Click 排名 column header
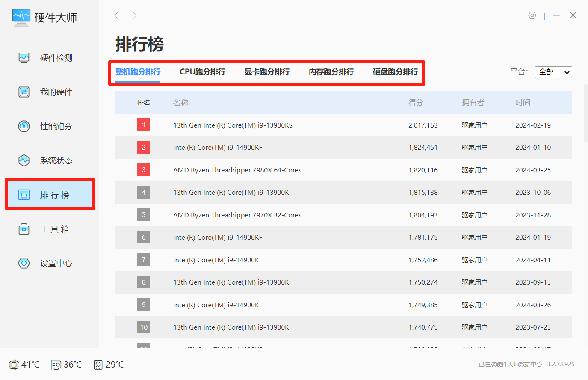This screenshot has width=588, height=380. [144, 103]
